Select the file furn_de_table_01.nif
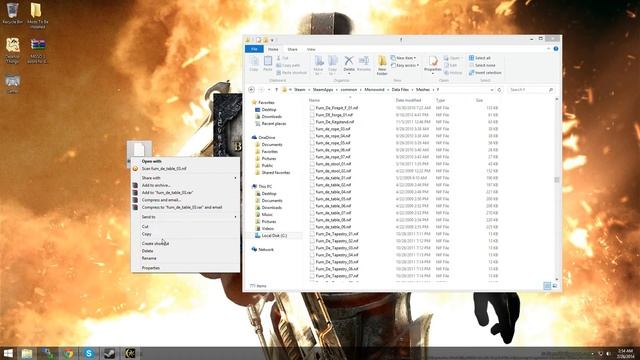This screenshot has height=360, width=640. pyautogui.click(x=333, y=178)
